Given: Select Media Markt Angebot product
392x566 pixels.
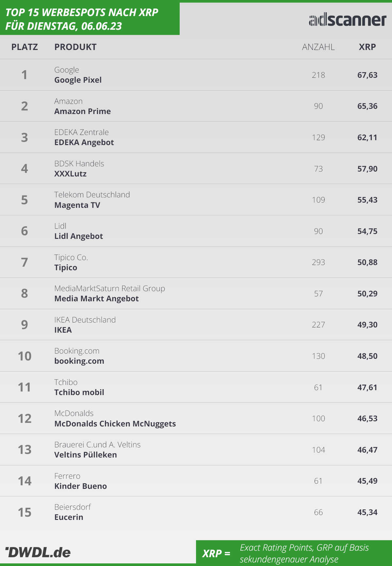Looking at the screenshot, I should 96,299.
